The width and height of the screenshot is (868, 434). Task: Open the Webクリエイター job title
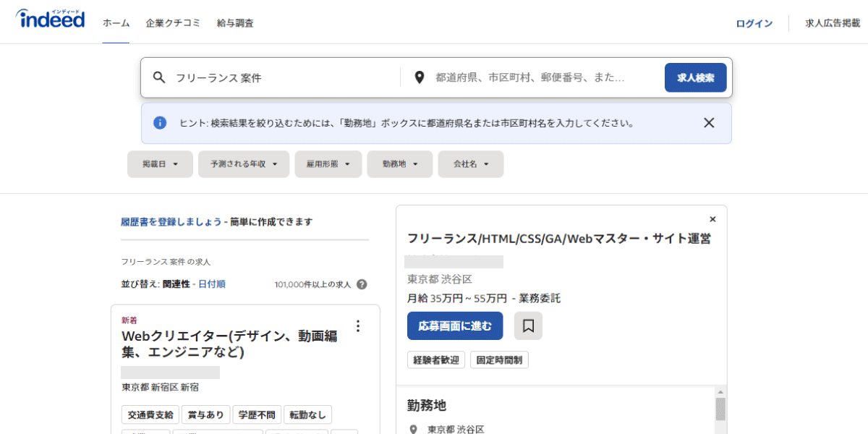tap(230, 344)
